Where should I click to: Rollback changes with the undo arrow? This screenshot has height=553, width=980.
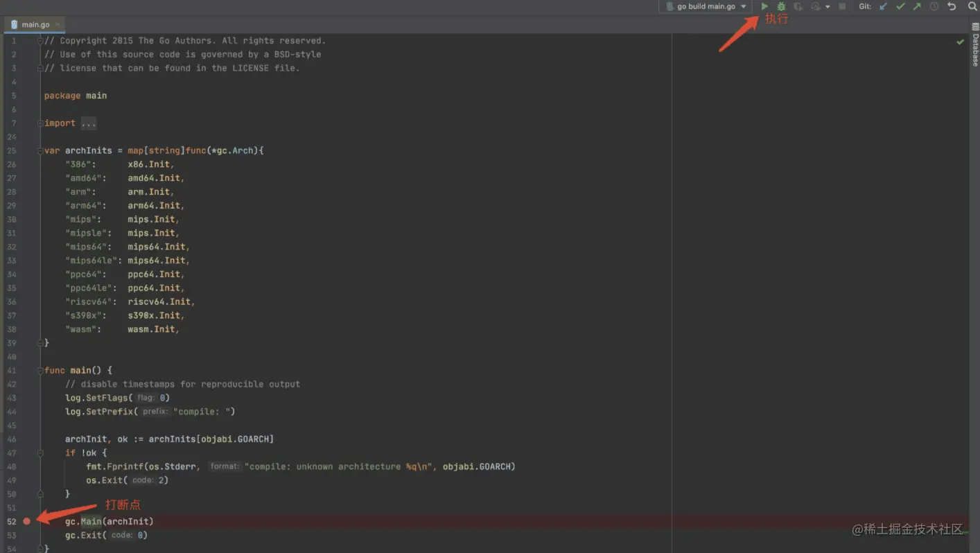point(952,6)
